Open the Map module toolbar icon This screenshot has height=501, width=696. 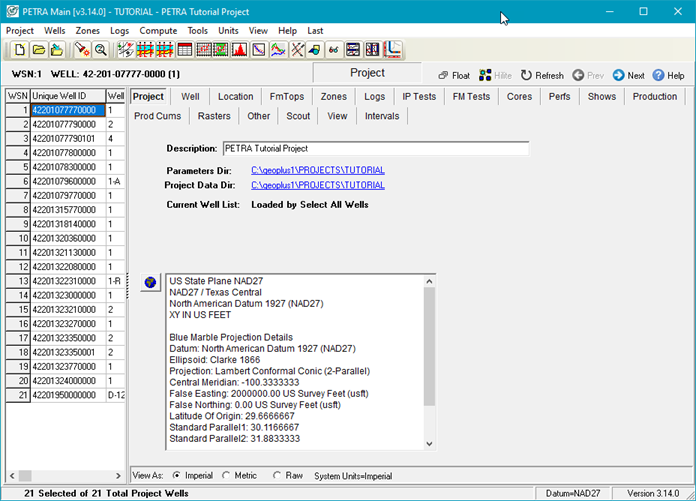click(126, 50)
